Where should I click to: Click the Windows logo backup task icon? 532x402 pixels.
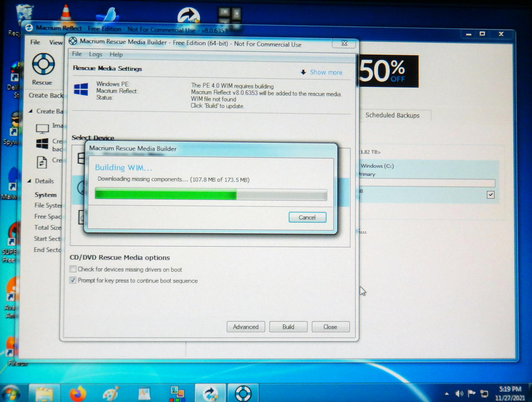point(42,144)
